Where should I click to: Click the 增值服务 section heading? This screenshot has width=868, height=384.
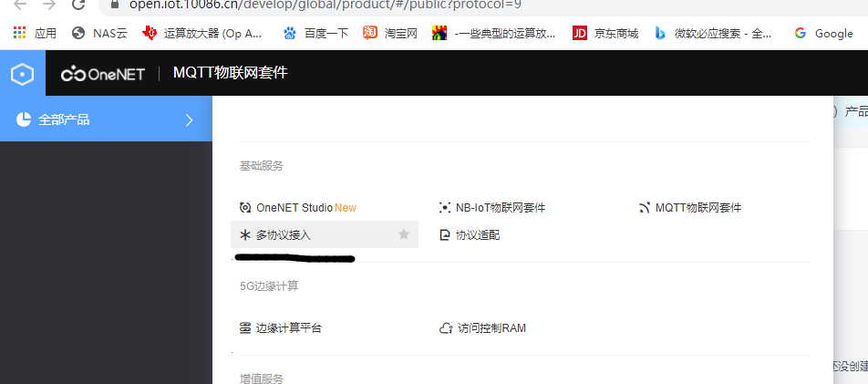[x=262, y=379]
